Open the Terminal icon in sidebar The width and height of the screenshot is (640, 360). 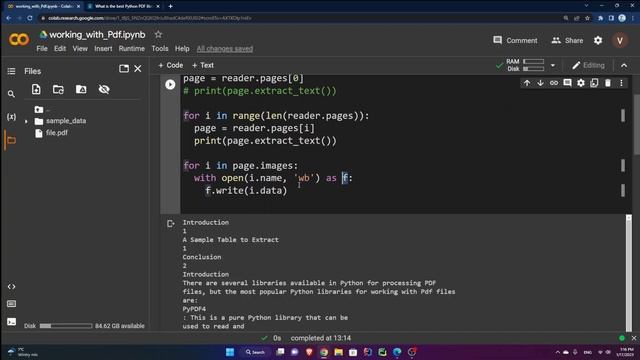coord(11,322)
